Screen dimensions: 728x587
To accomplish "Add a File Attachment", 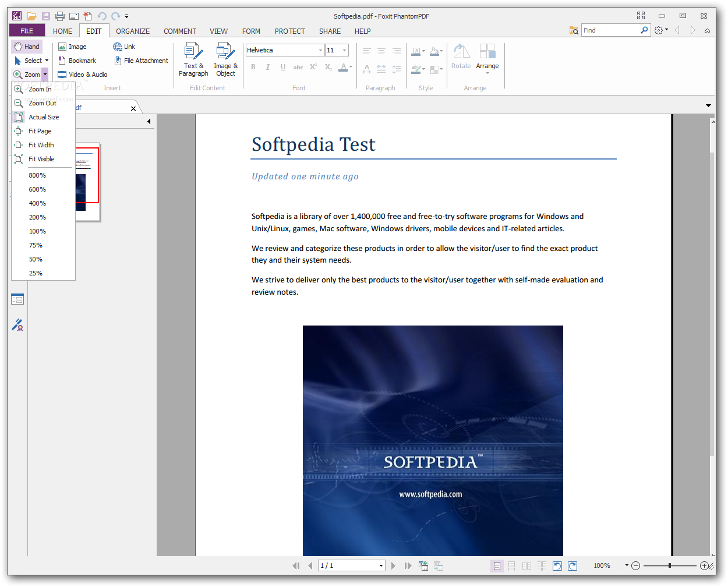I will tap(141, 61).
